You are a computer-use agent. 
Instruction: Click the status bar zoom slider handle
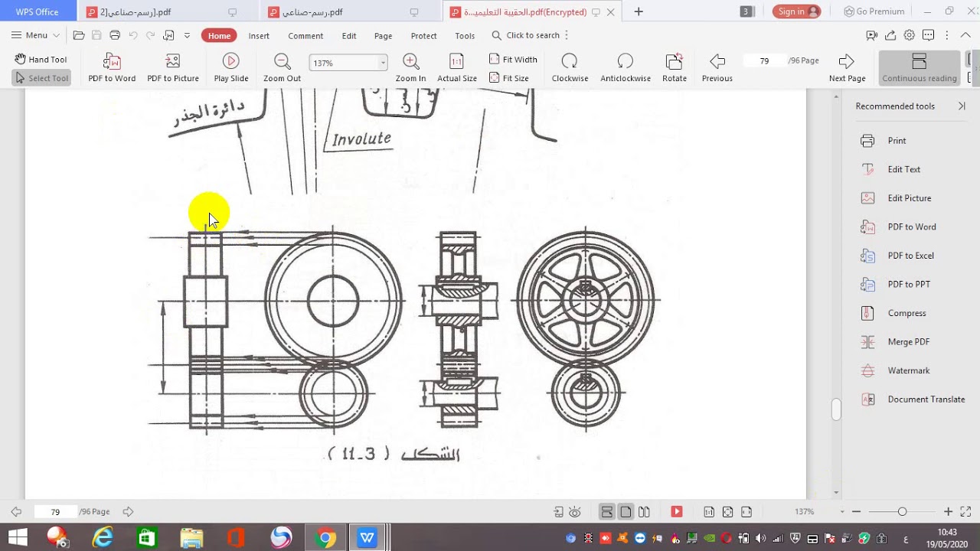click(902, 512)
